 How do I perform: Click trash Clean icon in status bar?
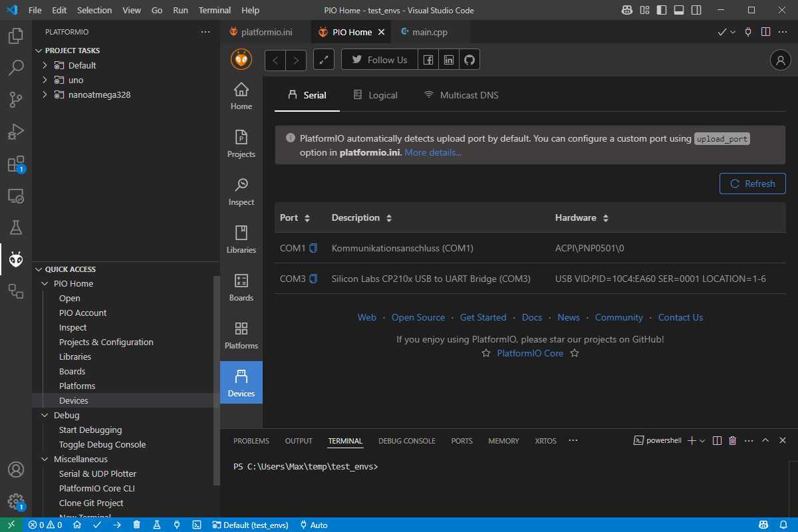[x=136, y=525]
